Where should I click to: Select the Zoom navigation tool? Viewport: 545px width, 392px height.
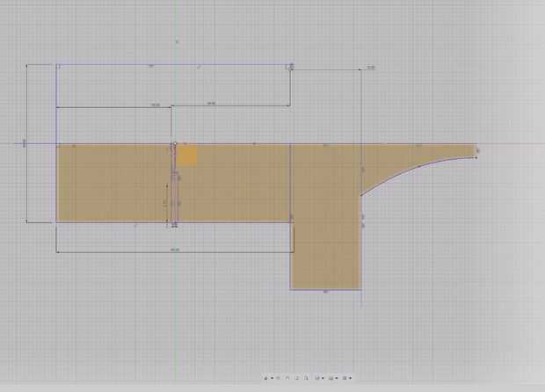[297, 378]
